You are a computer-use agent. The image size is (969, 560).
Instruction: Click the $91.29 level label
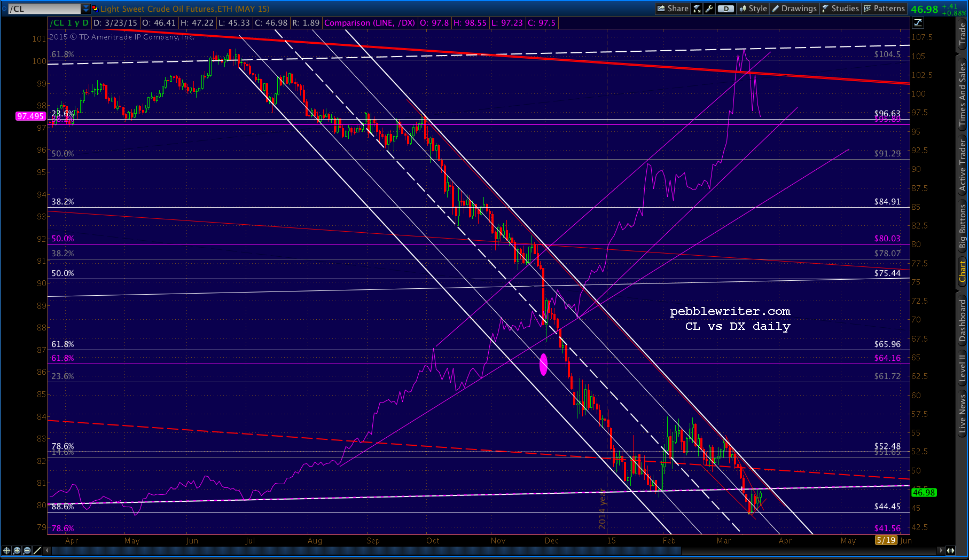(x=887, y=154)
